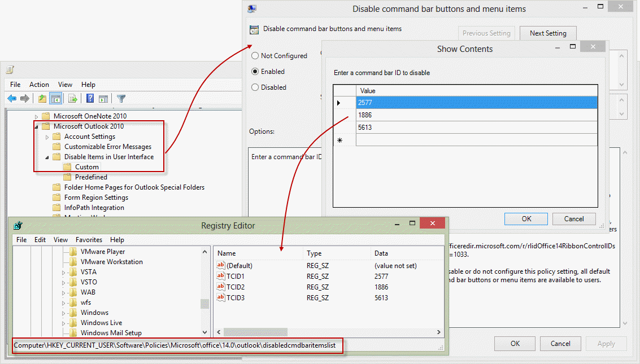The image size is (640, 364).
Task: Open the Favorites menu in Registry Editor
Action: click(89, 240)
